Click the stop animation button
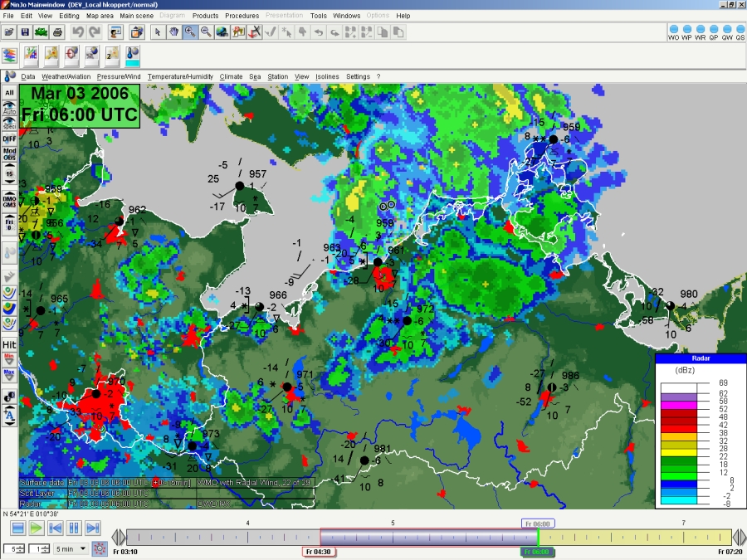Screen dimensions: 747x560 point(17,528)
